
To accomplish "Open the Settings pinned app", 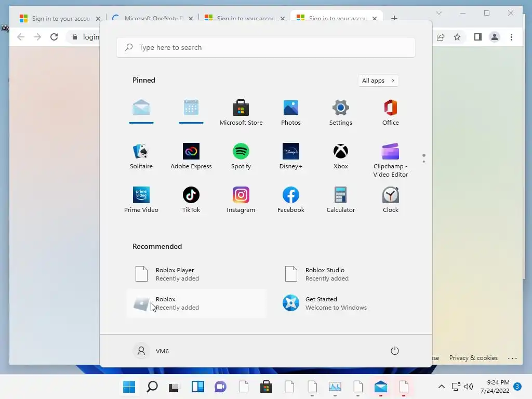I will click(x=341, y=112).
